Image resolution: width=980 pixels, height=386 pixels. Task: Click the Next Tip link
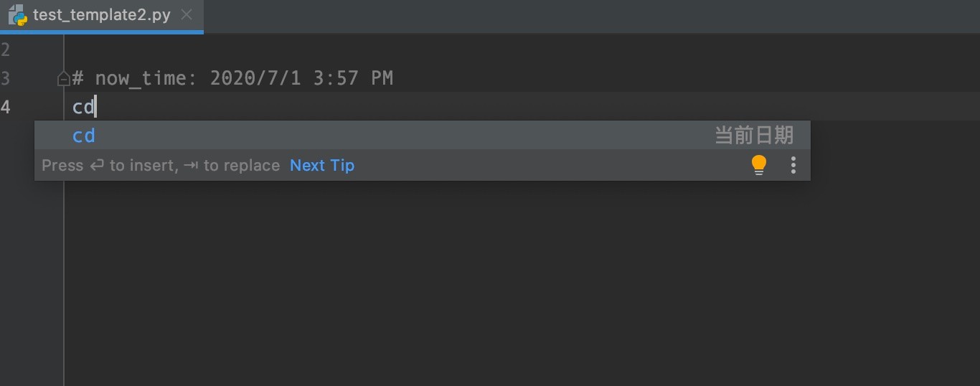322,166
